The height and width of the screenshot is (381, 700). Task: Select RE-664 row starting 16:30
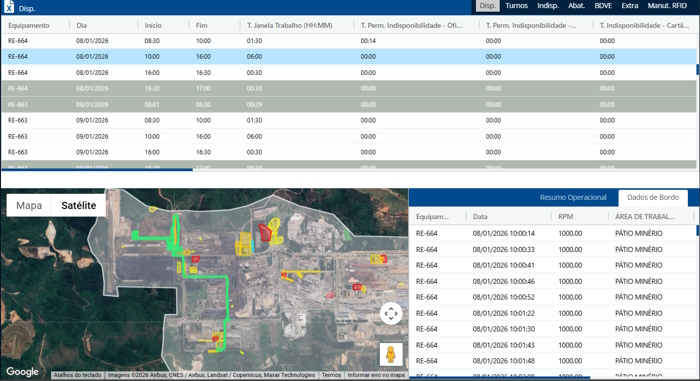point(349,88)
